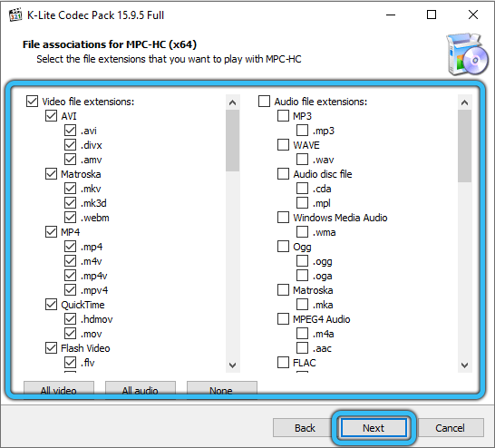Click the video extensions scrollbar thumb
Viewport: 495px width, 448px height.
tap(233, 141)
